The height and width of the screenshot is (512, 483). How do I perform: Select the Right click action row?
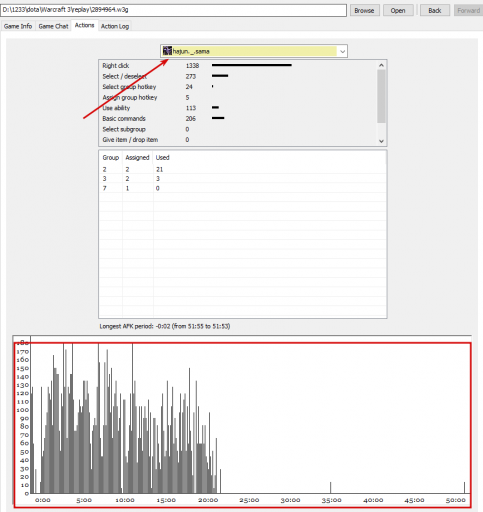238,66
